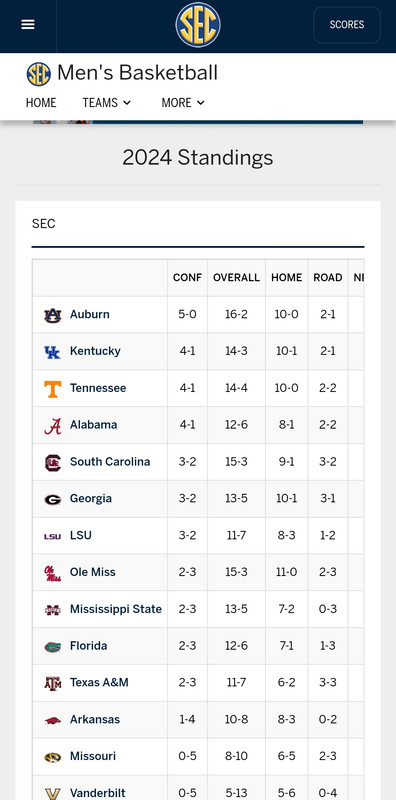
Task: Click the CONF column header
Action: point(187,278)
